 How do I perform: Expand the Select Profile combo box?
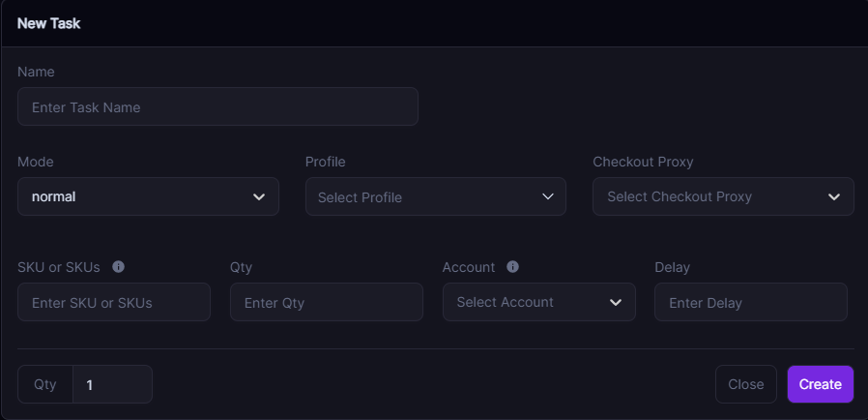click(x=436, y=196)
